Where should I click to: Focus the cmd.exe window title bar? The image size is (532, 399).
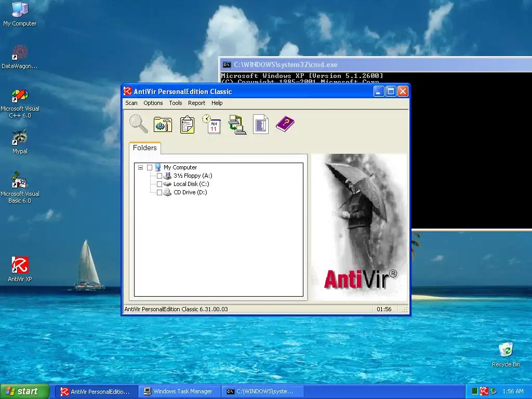click(376, 64)
